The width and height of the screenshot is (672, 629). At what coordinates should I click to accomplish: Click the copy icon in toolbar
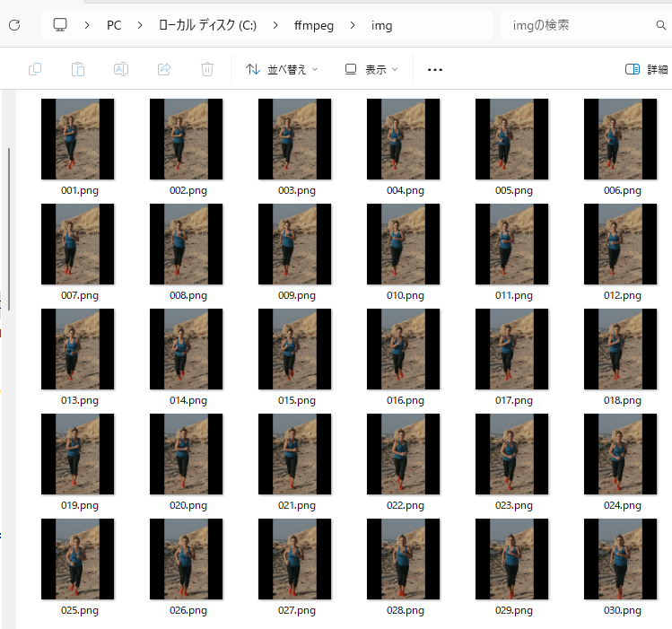[36, 69]
